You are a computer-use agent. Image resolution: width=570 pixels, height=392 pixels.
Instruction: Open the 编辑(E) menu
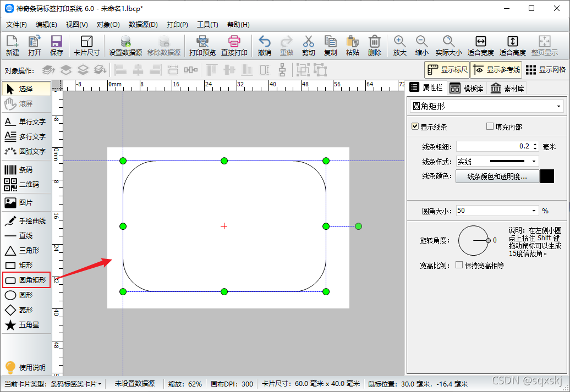(46, 24)
